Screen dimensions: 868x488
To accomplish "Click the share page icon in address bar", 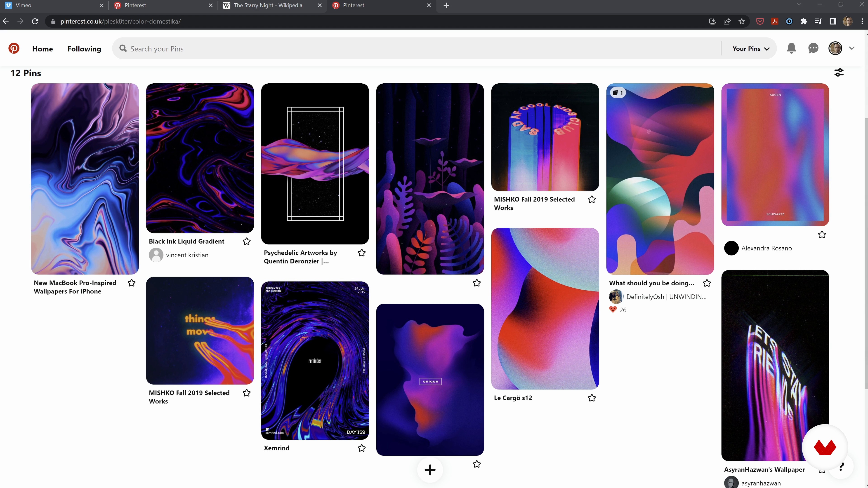I will pyautogui.click(x=727, y=21).
